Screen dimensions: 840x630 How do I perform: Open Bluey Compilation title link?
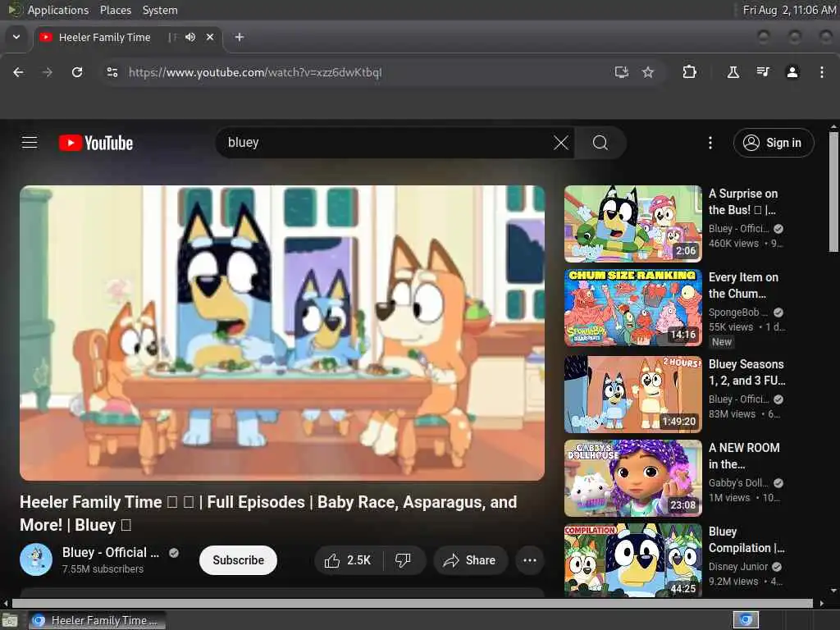pyautogui.click(x=746, y=540)
